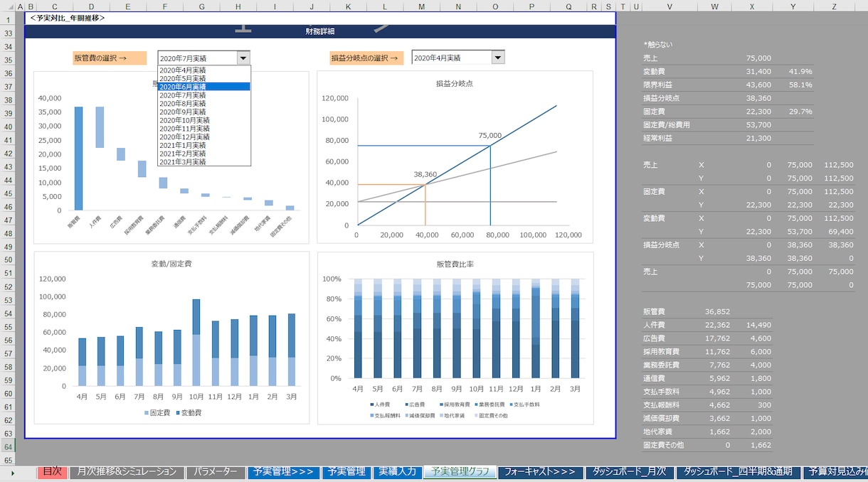Click the 36,852 value cell

pos(717,311)
